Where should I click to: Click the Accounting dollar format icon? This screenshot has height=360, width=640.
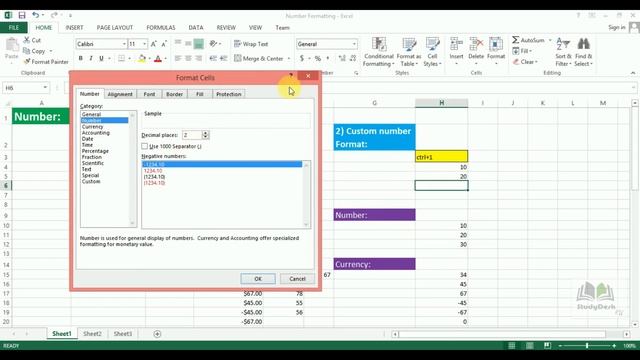(x=302, y=58)
